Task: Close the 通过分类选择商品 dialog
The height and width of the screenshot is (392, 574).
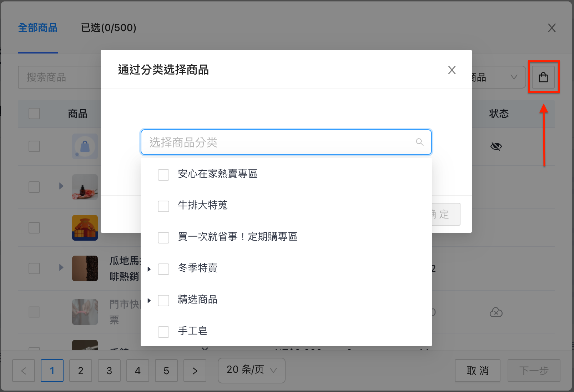Action: 452,70
